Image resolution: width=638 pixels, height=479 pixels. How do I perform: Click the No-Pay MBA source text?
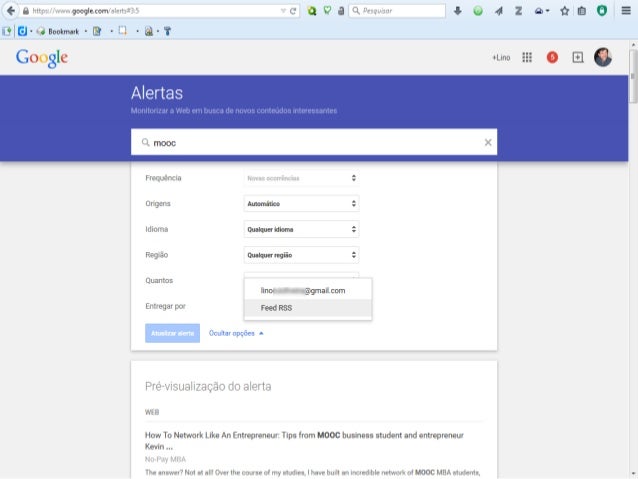(x=165, y=459)
